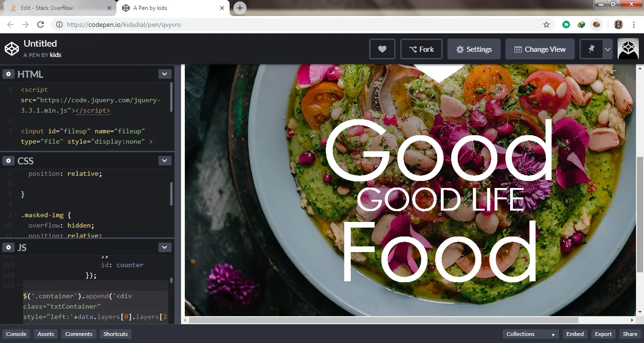The height and width of the screenshot is (343, 644).
Task: Close the Edit - Stack Overflow tab
Action: click(110, 8)
